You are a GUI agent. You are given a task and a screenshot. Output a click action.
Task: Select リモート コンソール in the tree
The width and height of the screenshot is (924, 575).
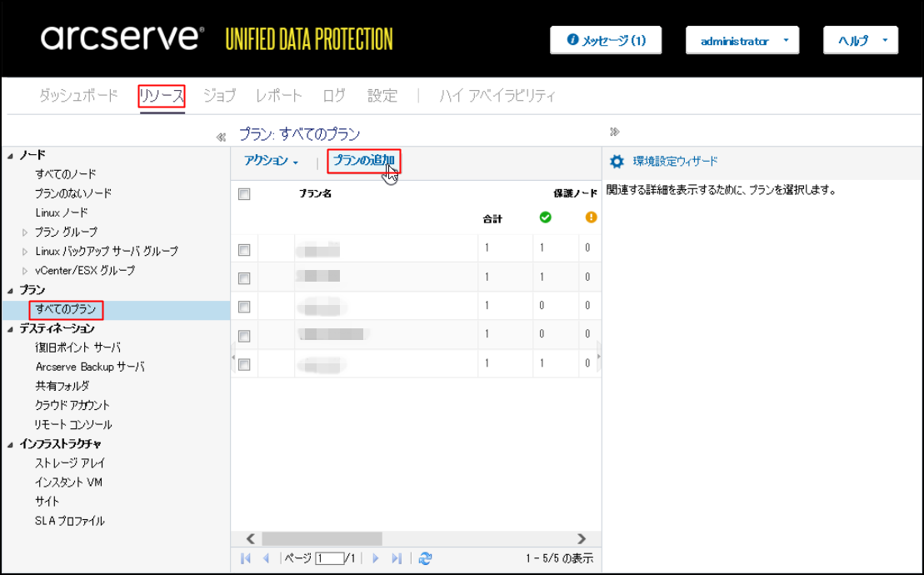tap(73, 425)
